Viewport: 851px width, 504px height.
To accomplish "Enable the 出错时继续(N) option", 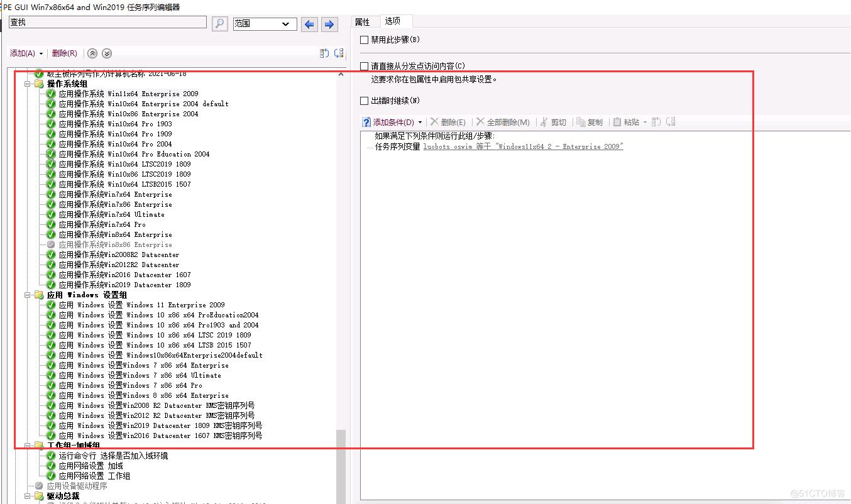I will 363,101.
